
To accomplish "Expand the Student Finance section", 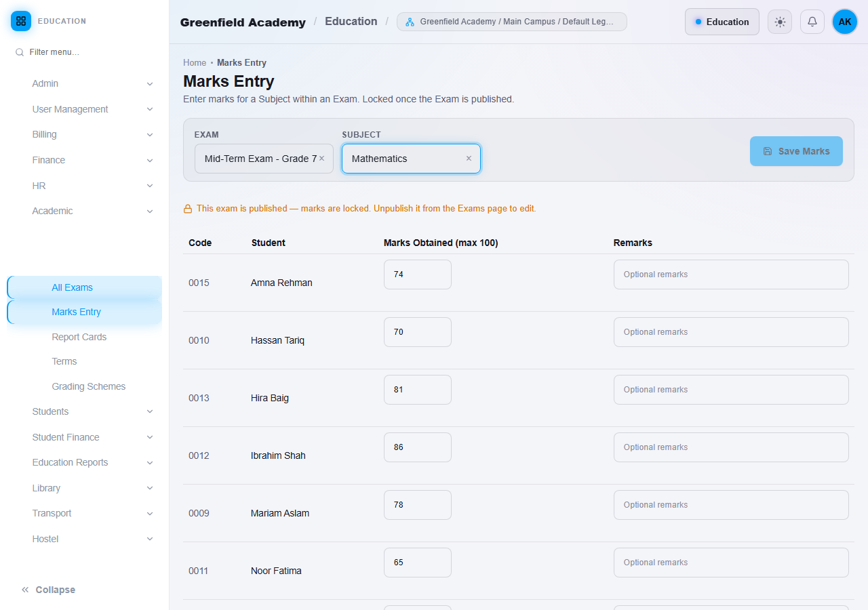I will click(92, 437).
